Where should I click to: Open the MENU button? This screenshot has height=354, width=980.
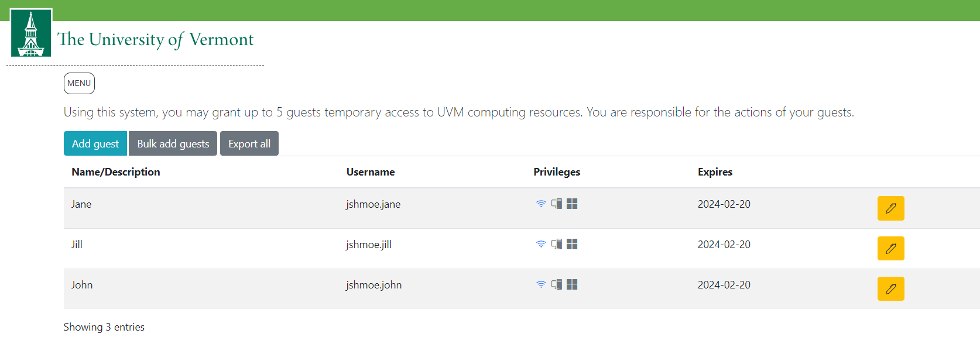pos(79,83)
